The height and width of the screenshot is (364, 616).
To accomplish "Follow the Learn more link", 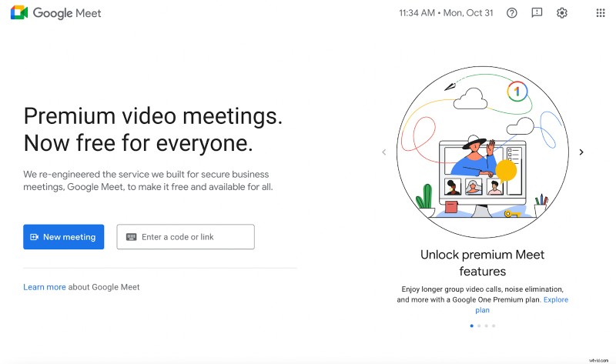I will 44,287.
